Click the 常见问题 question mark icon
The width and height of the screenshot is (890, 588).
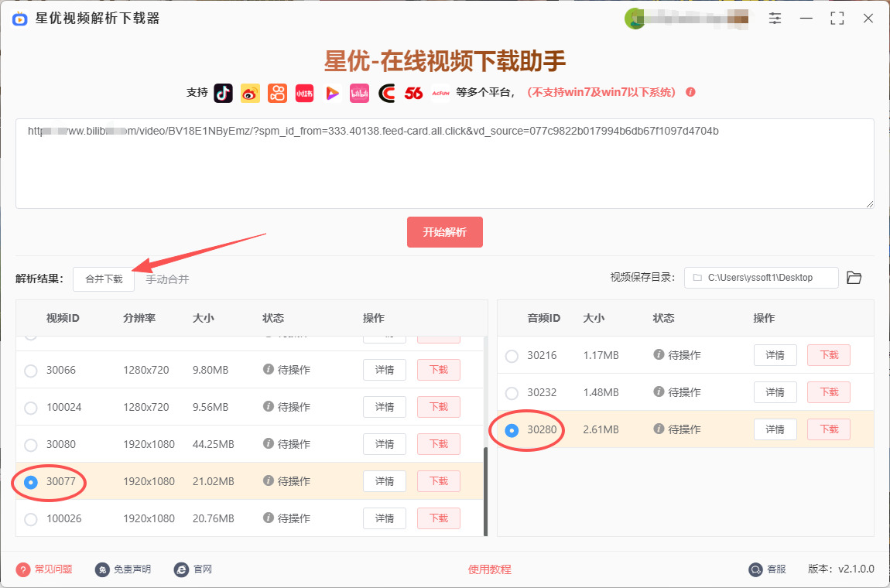[x=22, y=569]
